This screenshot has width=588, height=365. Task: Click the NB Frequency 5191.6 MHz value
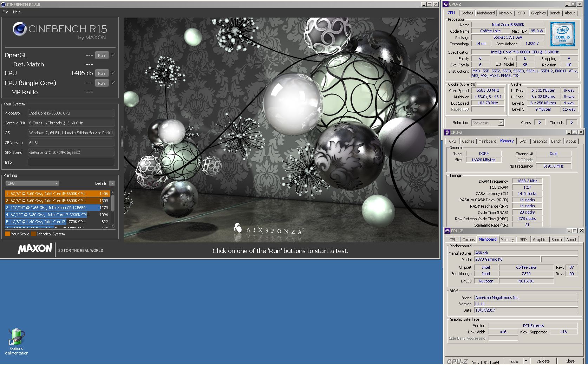553,166
